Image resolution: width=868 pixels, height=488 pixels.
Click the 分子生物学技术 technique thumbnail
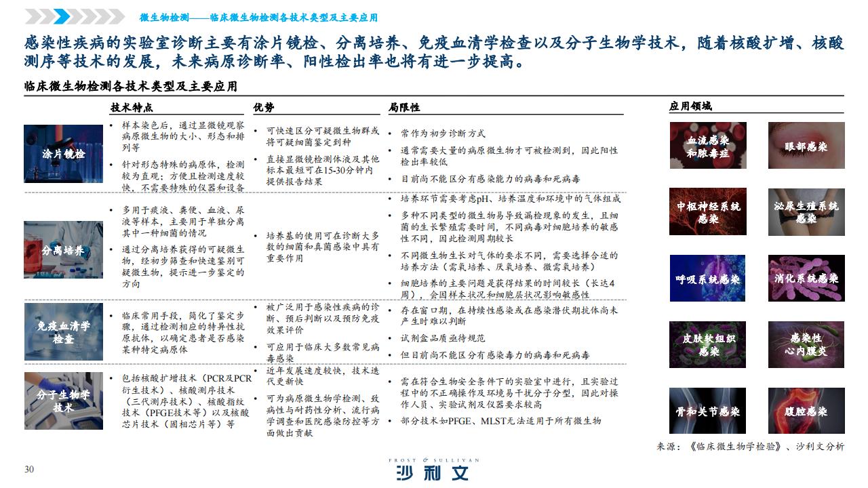click(64, 401)
